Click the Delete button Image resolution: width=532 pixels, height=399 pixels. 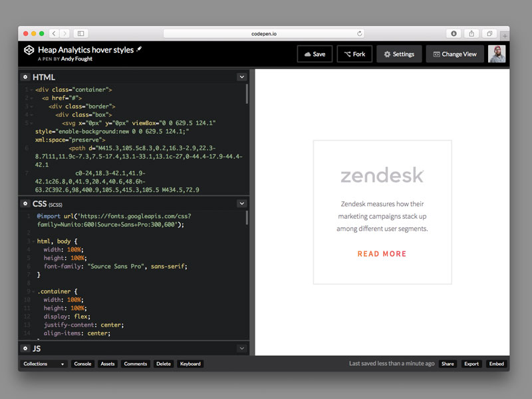pos(164,364)
